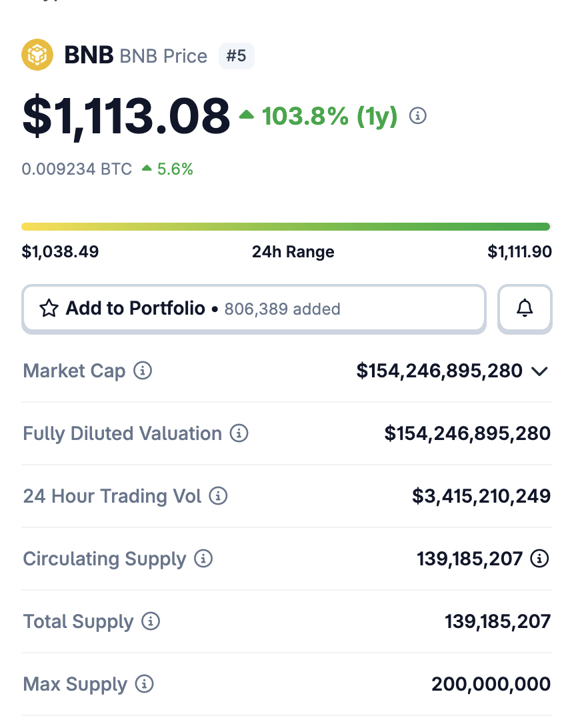
Task: Click star icon on Add to Portfolio
Action: [x=49, y=308]
